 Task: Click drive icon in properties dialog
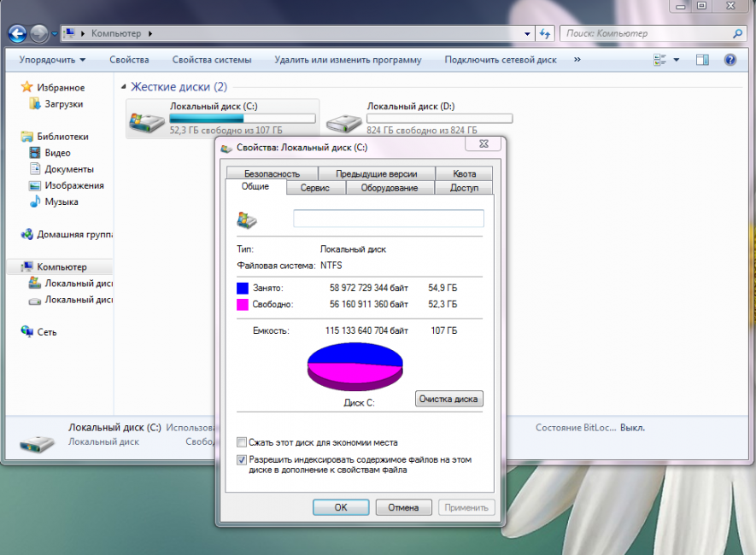coord(247,219)
